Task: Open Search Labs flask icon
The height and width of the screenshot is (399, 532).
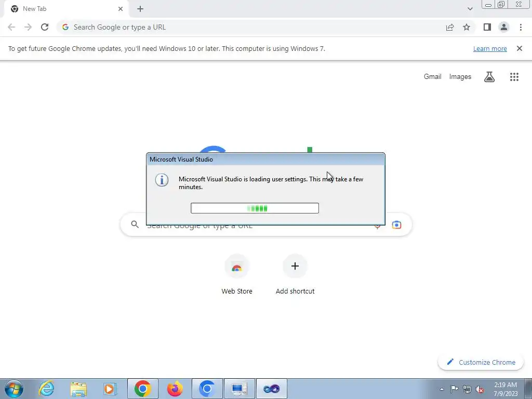Action: pyautogui.click(x=489, y=77)
